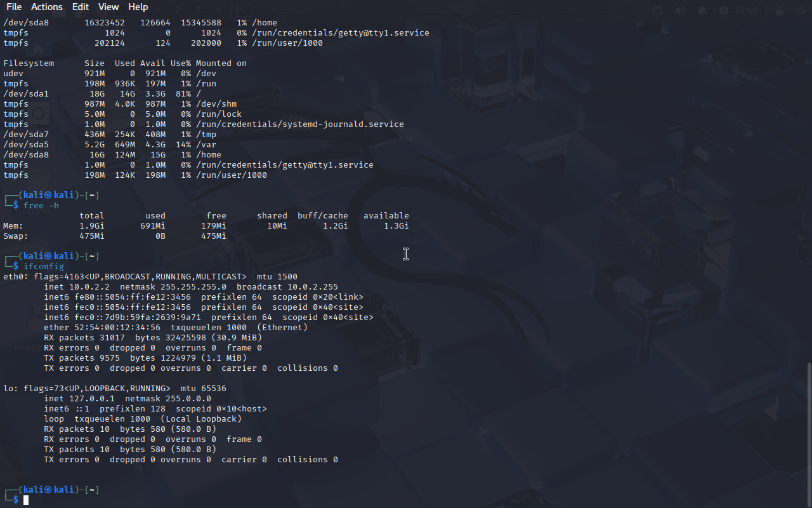Click the '/dev/sda5' filesystem entry
This screenshot has width=812, height=508.
26,145
